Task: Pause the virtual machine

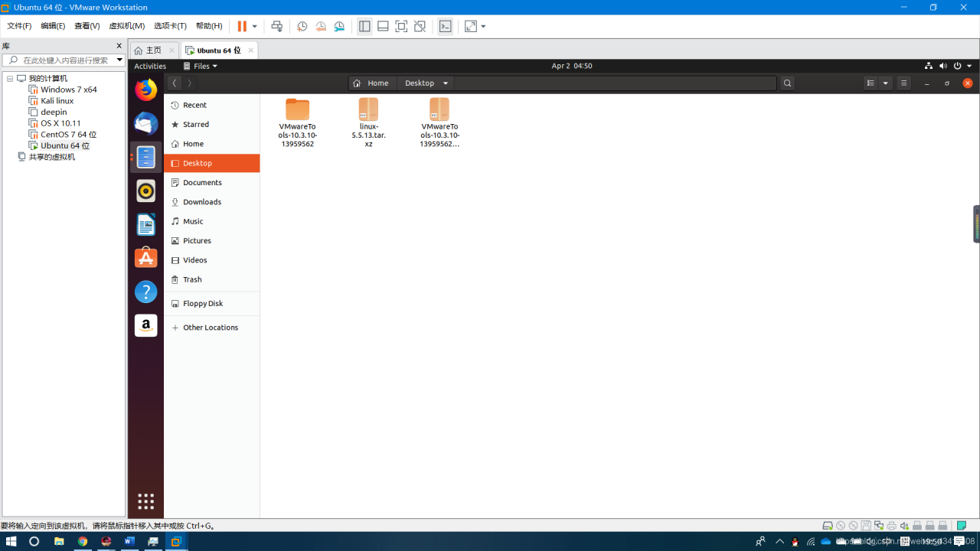Action: pos(242,26)
